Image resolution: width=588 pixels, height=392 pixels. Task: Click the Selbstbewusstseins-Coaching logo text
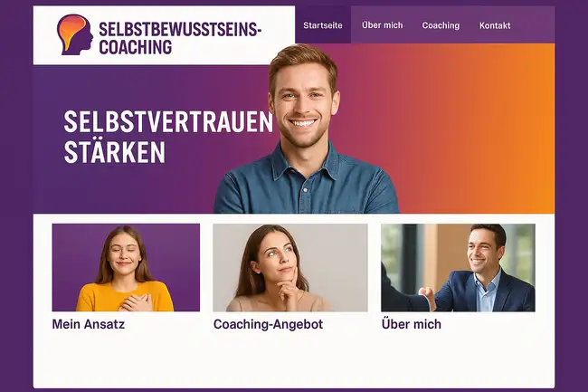(180, 38)
